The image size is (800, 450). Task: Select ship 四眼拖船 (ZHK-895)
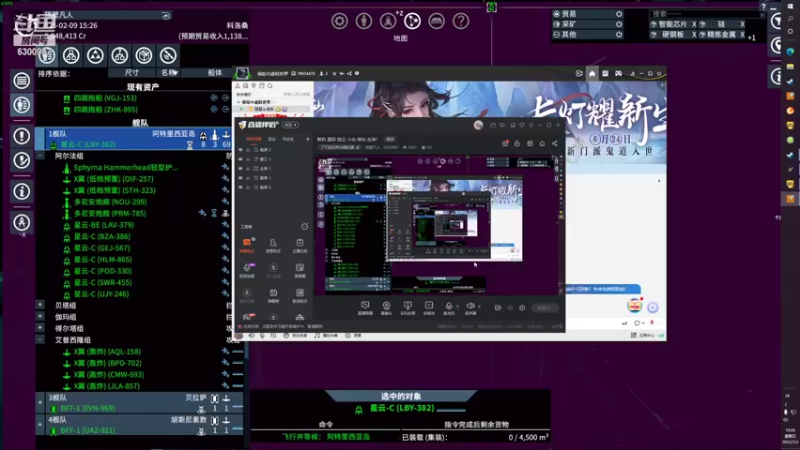(106, 110)
